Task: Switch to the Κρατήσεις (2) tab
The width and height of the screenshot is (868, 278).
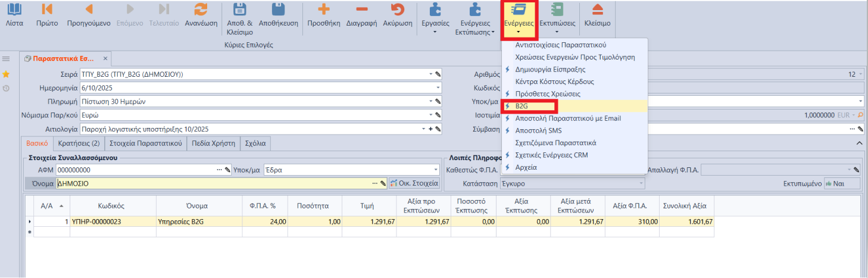Action: 78,143
